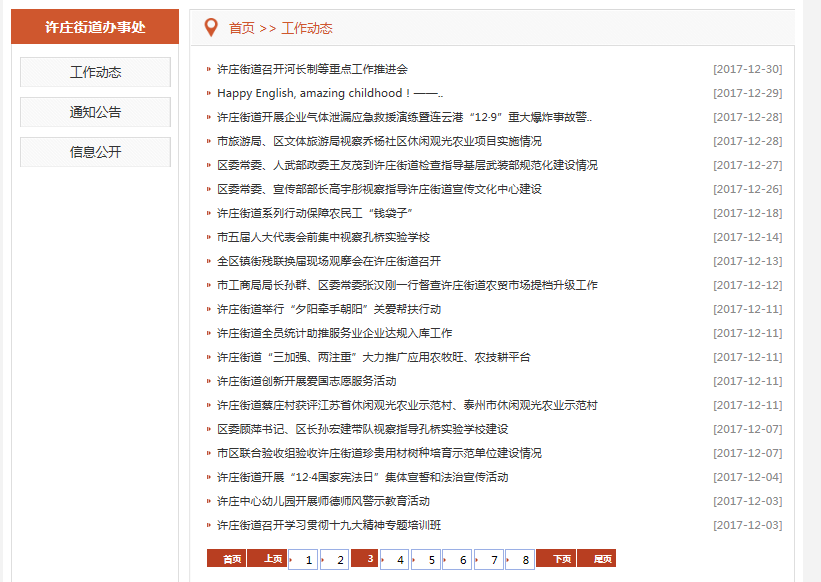Image resolution: width=821 pixels, height=582 pixels.
Task: Open article "夕阳牵手朝阳"关爱帮扶行动
Action: (x=329, y=310)
